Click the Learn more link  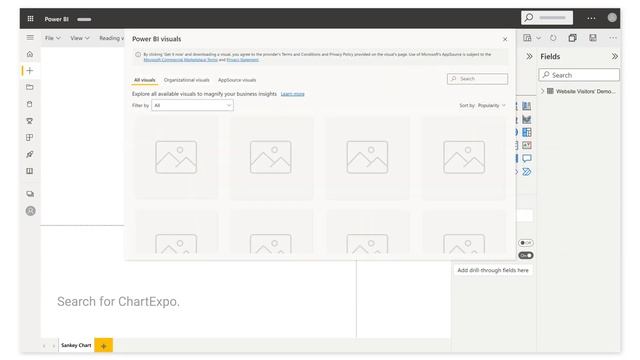tap(292, 94)
